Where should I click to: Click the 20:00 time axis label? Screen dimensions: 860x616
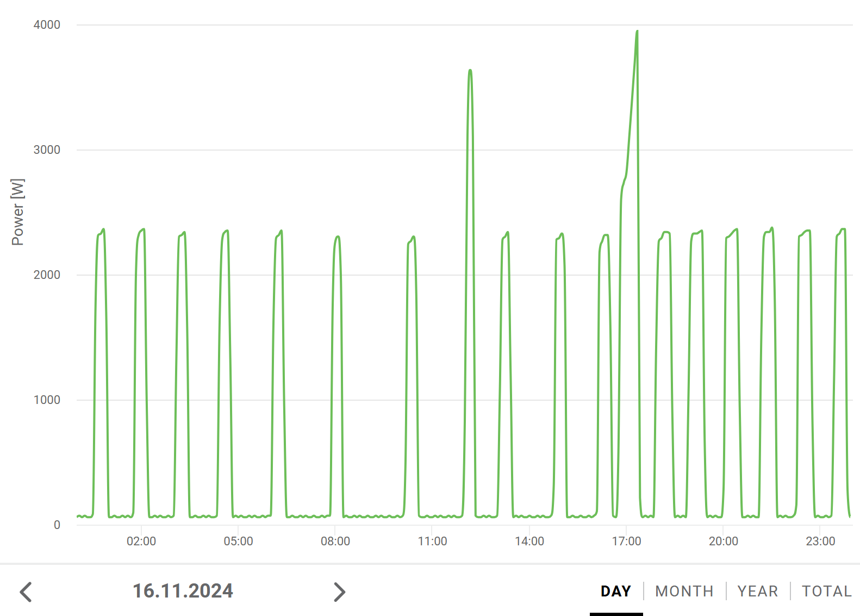pos(723,541)
